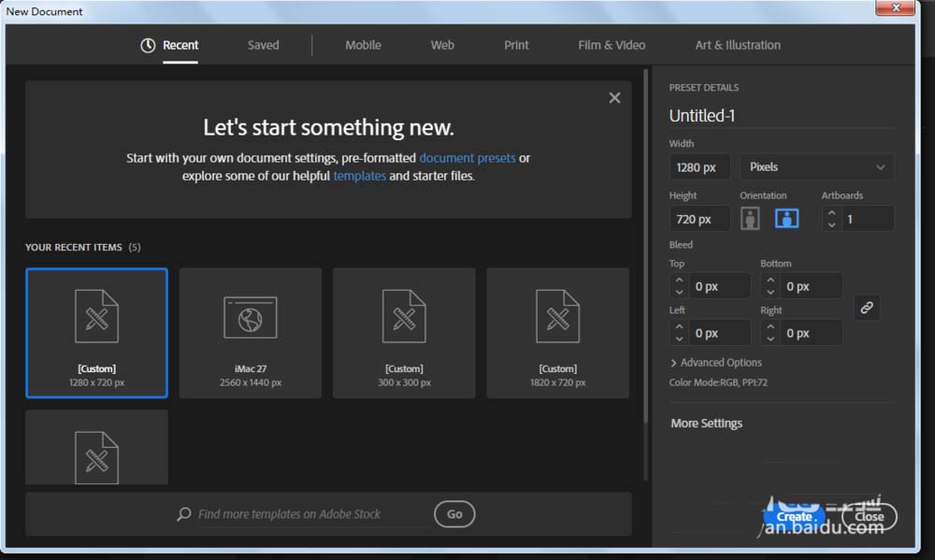Close the New Document window
Image resolution: width=935 pixels, height=560 pixels.
(x=895, y=7)
